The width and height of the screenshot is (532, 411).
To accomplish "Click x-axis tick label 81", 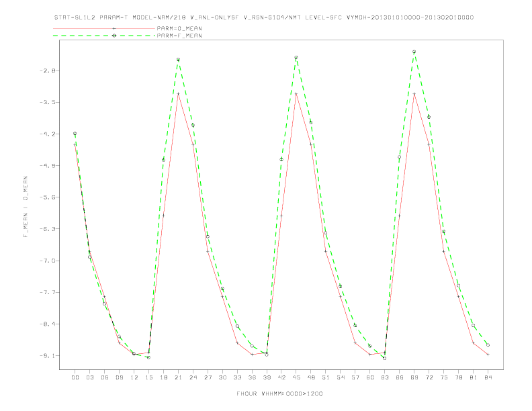I will click(474, 377).
